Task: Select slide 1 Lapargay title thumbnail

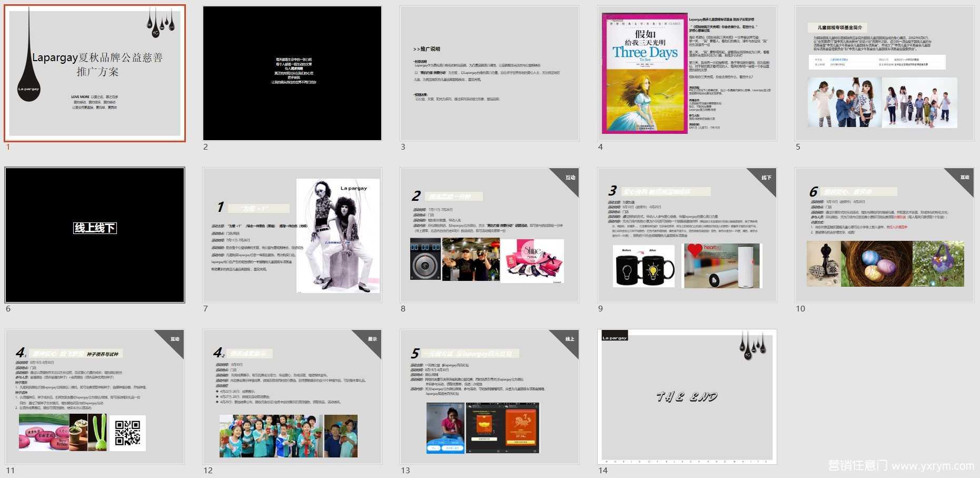Action: [x=95, y=73]
